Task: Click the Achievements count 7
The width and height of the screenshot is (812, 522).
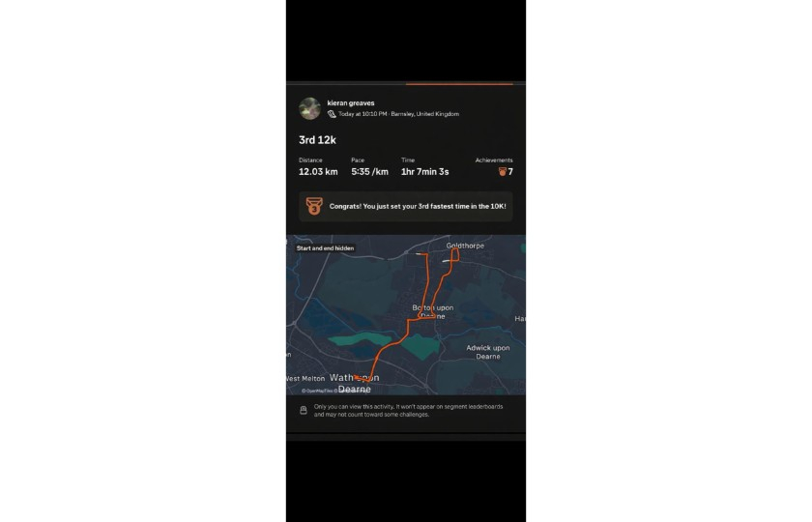Action: click(510, 171)
